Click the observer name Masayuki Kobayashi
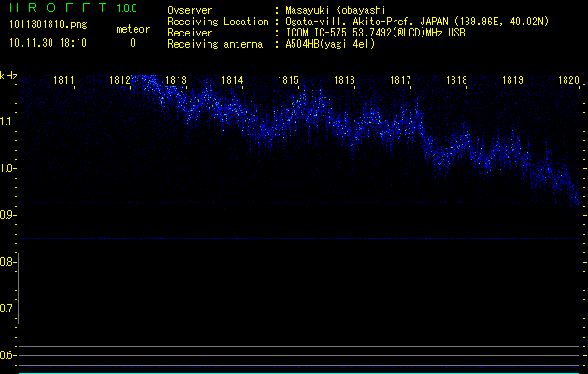The image size is (588, 374). click(x=334, y=10)
